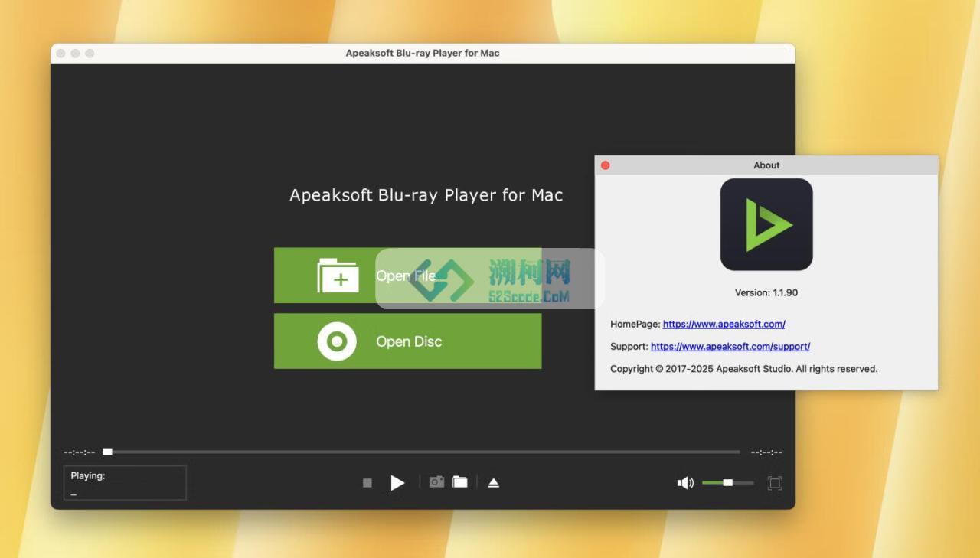Enter full screen with the fullscreen icon
The height and width of the screenshot is (558, 980).
click(x=775, y=483)
